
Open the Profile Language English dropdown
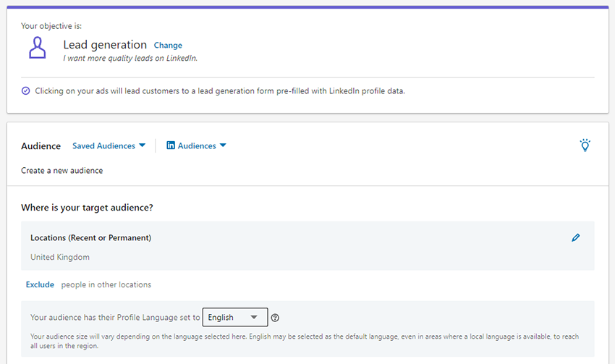[x=235, y=317]
